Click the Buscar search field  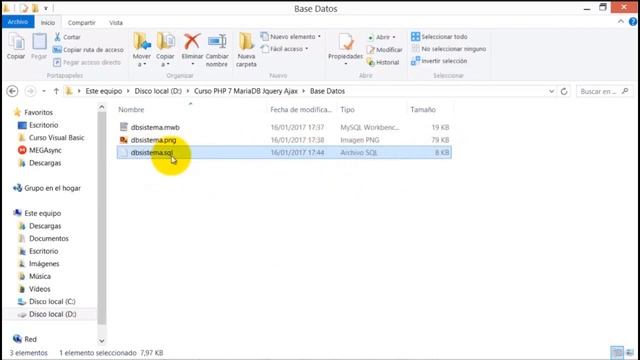pyautogui.click(x=604, y=91)
